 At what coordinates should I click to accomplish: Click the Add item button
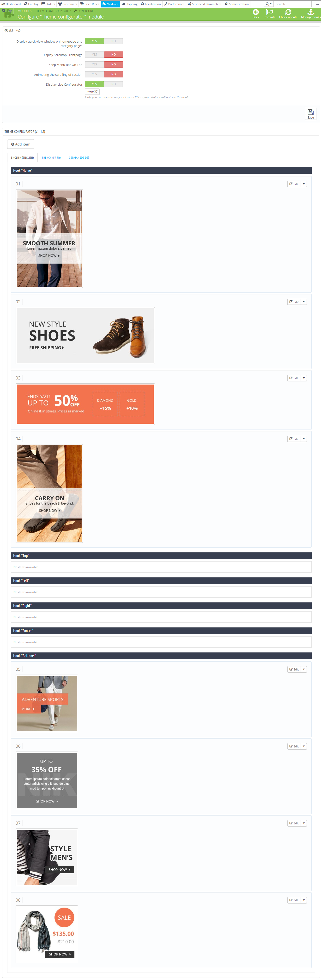click(21, 144)
